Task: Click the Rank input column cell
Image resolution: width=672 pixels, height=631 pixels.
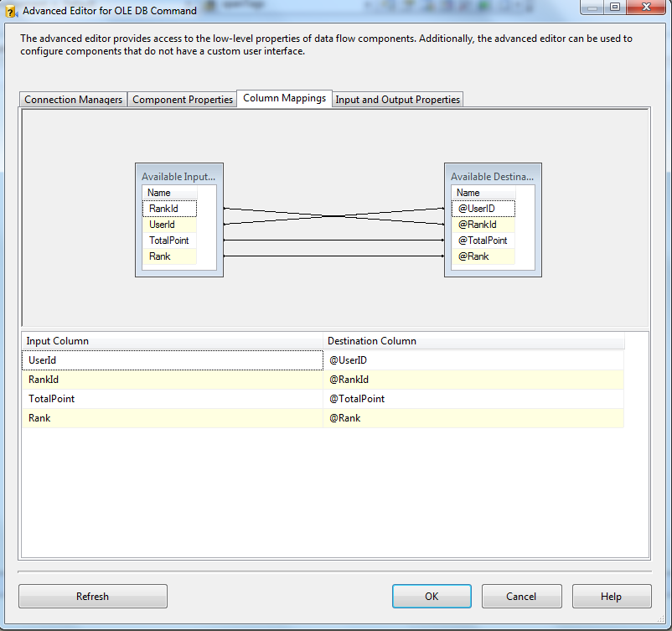Action: [x=173, y=418]
